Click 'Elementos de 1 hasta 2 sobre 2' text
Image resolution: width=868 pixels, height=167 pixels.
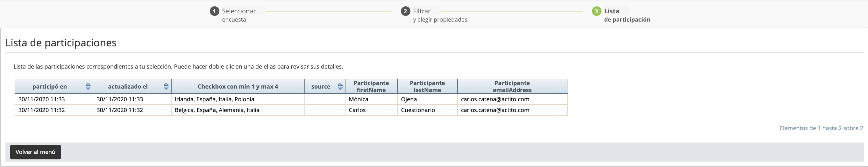[821, 128]
